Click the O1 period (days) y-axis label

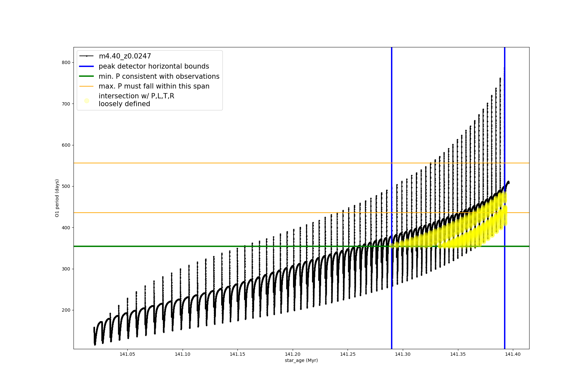[x=57, y=198]
